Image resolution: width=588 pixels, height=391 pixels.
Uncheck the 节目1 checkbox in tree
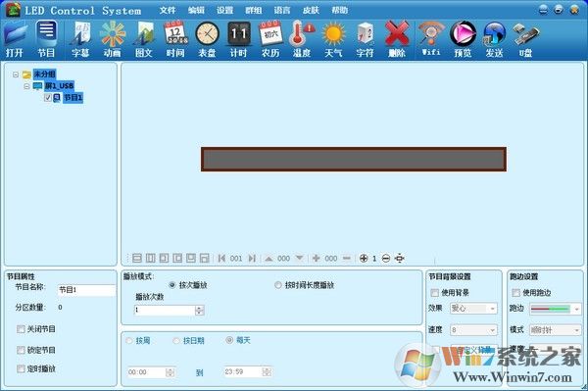[48, 98]
